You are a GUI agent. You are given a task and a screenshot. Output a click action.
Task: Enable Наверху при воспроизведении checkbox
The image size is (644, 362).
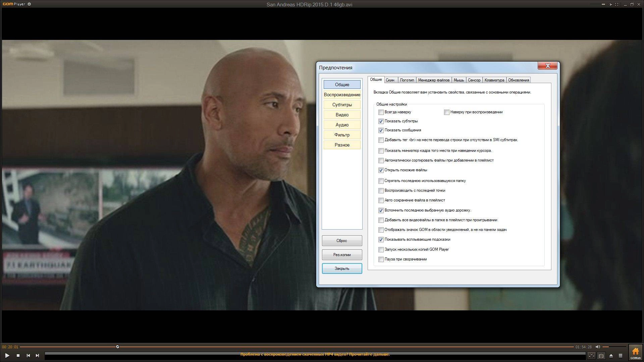point(446,112)
